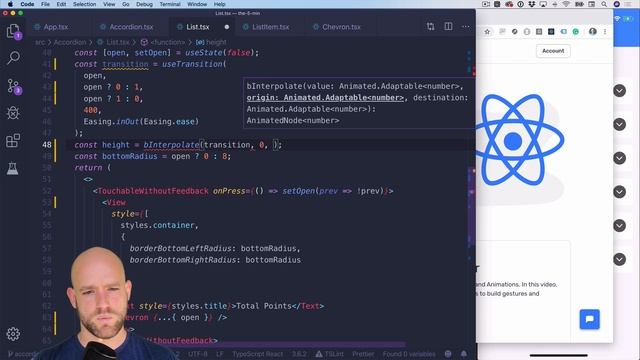Switch to the ListItem.tsx tab
The height and width of the screenshot is (360, 640).
pos(270,27)
